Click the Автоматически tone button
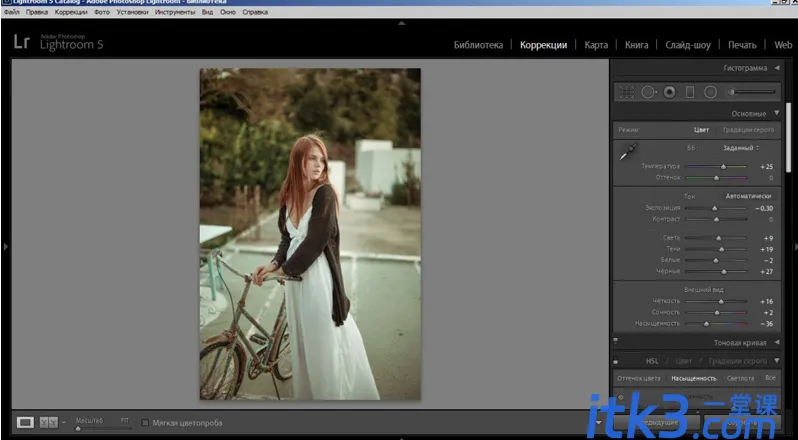 coord(748,196)
